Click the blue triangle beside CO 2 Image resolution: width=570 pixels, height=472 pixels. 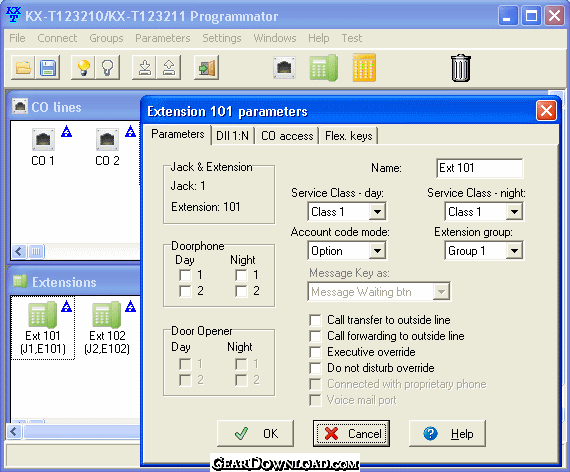[x=131, y=131]
